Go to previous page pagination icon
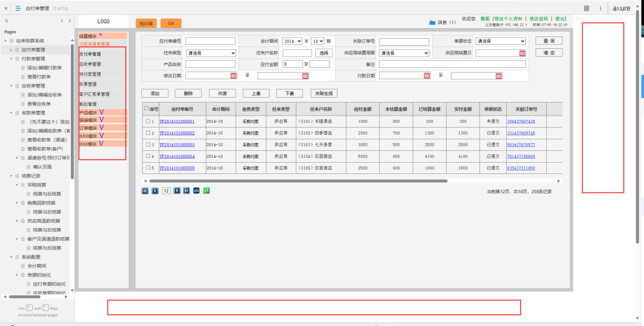Image resolution: width=644 pixels, height=326 pixels. tap(155, 191)
